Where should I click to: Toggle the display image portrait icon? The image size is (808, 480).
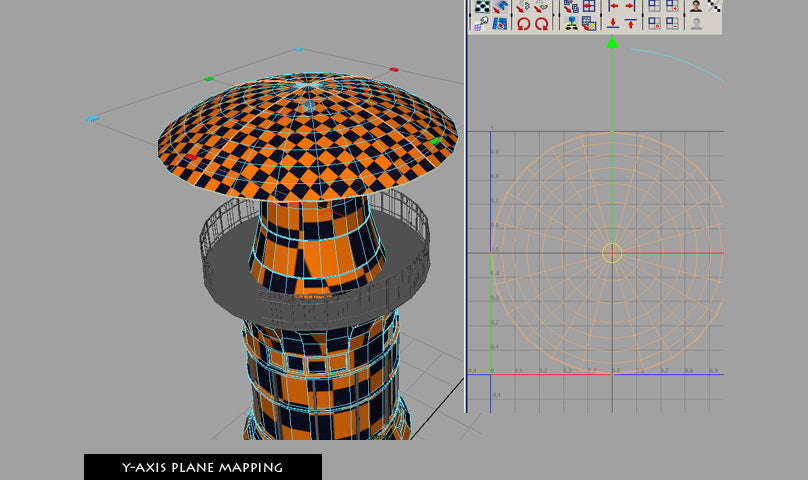point(696,6)
